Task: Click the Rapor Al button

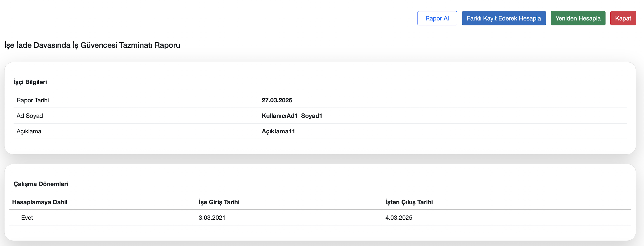Action: [x=437, y=18]
